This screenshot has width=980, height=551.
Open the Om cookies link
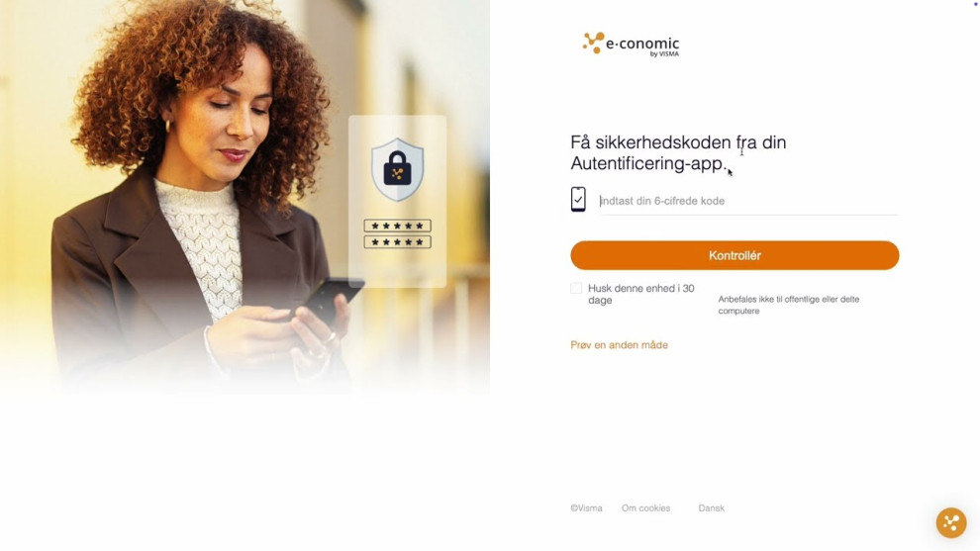coord(645,507)
